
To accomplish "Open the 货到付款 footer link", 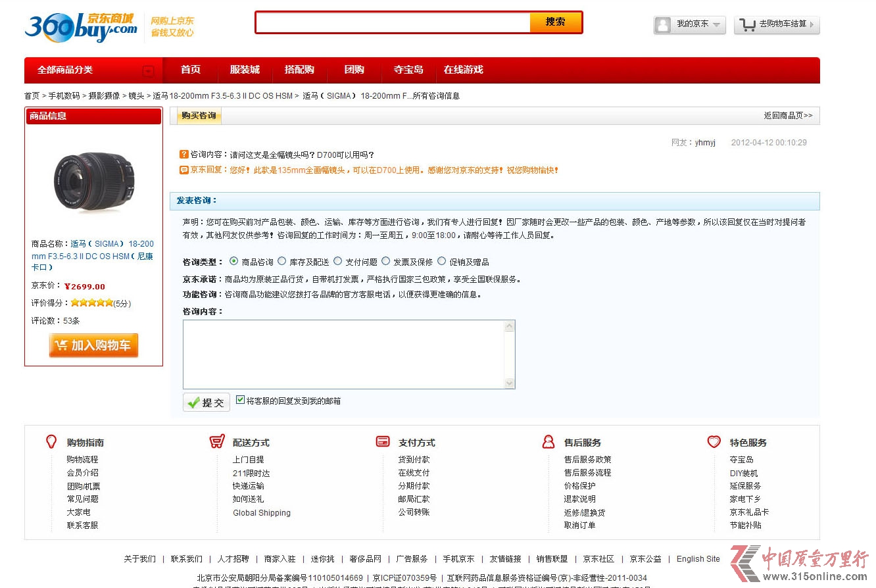I will pos(414,460).
